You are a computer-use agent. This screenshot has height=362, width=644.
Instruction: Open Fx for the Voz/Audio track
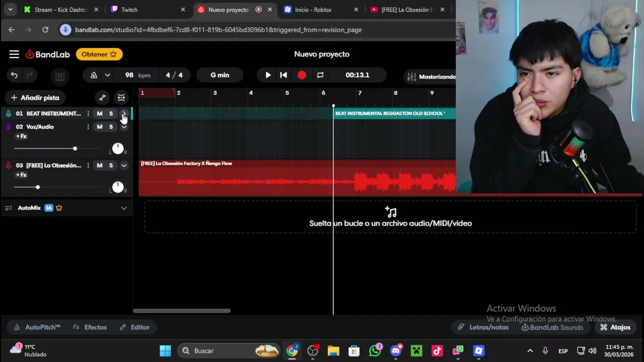(x=21, y=136)
